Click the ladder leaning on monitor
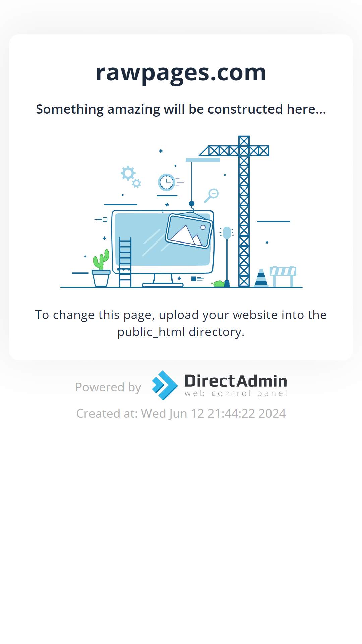362x644 pixels. [125, 262]
